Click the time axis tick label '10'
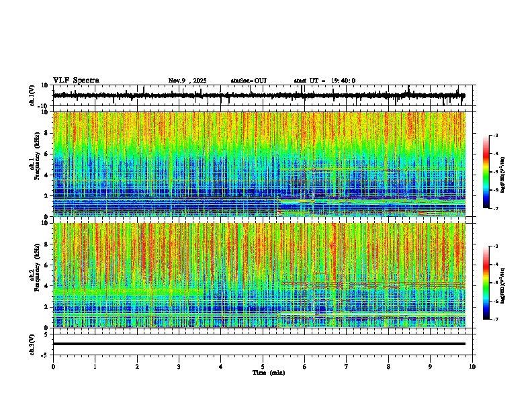Image resolution: width=532 pixels, height=411 pixels. [x=472, y=367]
